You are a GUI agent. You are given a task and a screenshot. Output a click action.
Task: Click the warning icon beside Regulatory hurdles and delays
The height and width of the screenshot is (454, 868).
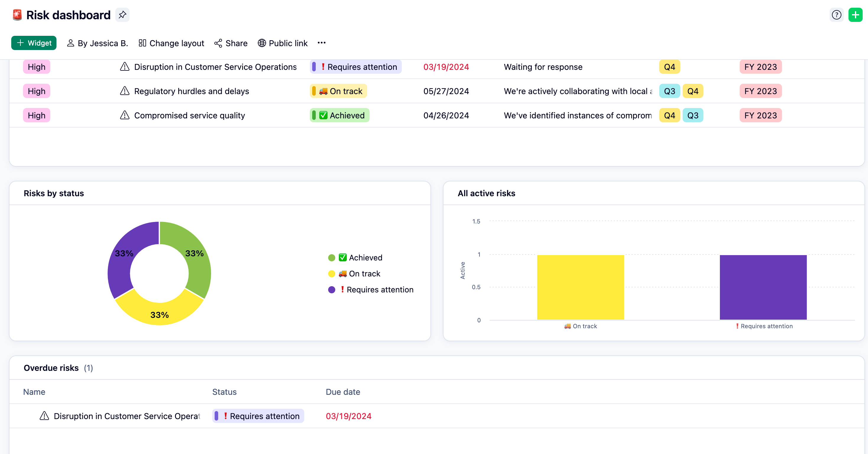125,91
